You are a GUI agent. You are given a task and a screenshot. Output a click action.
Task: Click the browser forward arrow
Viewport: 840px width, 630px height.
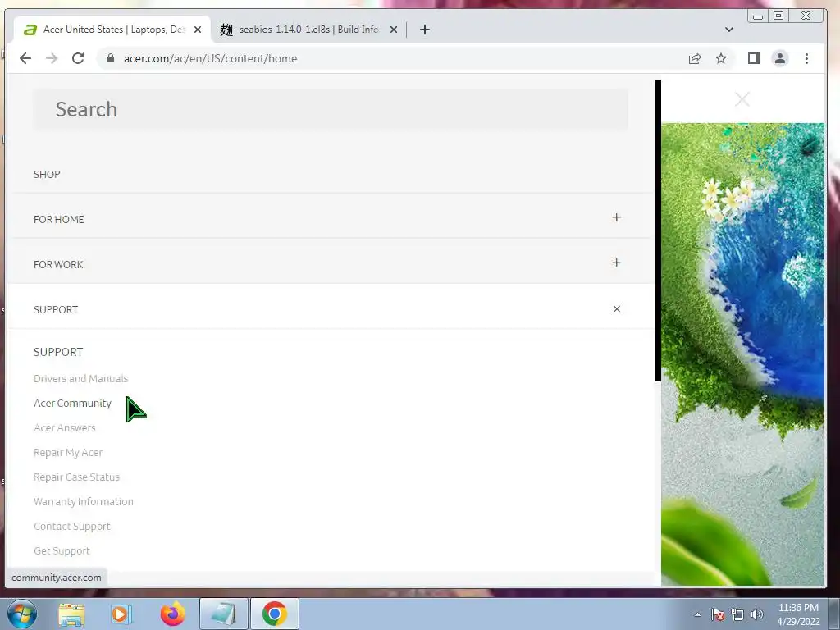pos(52,58)
